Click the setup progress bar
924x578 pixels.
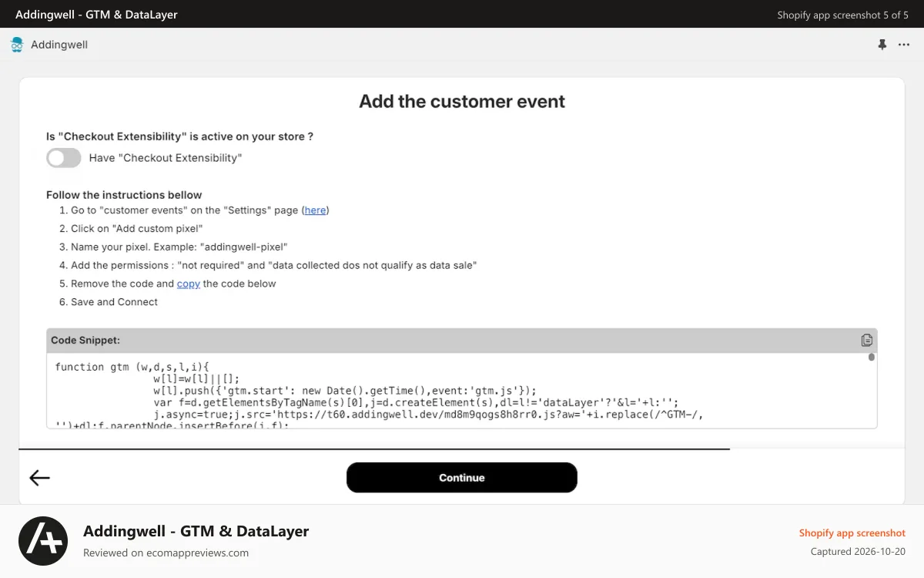374,449
